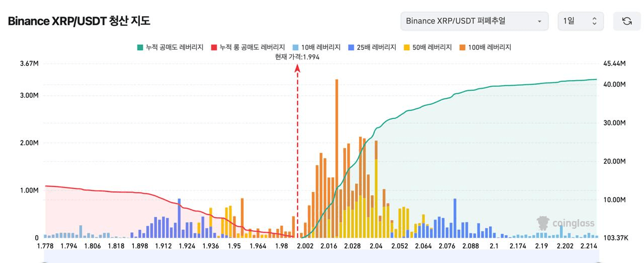Click the tall blue 25배 bar near 2.076

point(455,218)
